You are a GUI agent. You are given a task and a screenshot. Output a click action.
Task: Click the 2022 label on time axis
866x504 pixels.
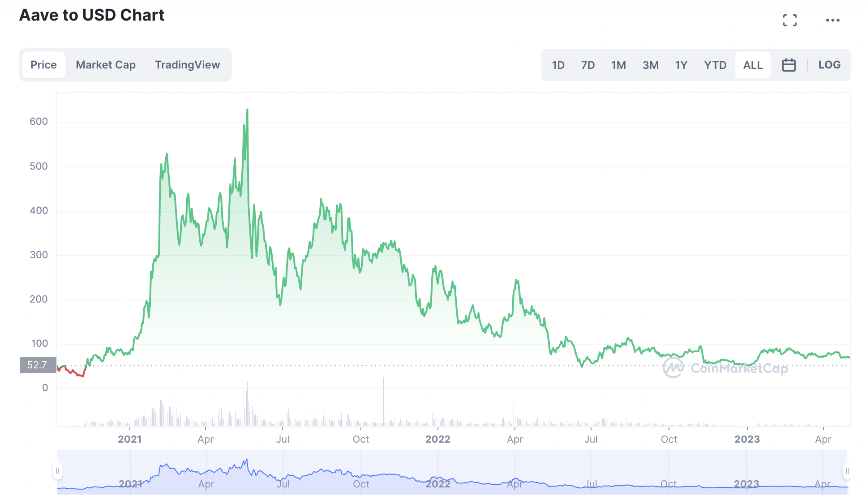437,439
